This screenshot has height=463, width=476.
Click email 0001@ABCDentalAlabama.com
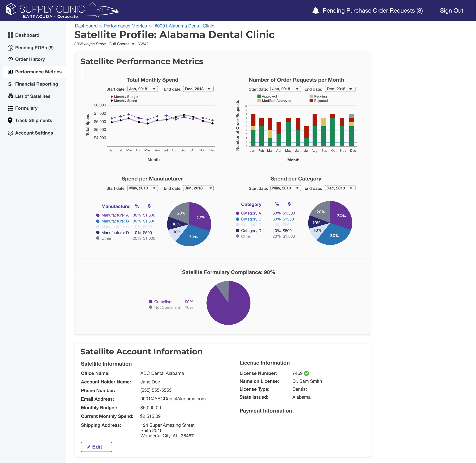tap(173, 399)
